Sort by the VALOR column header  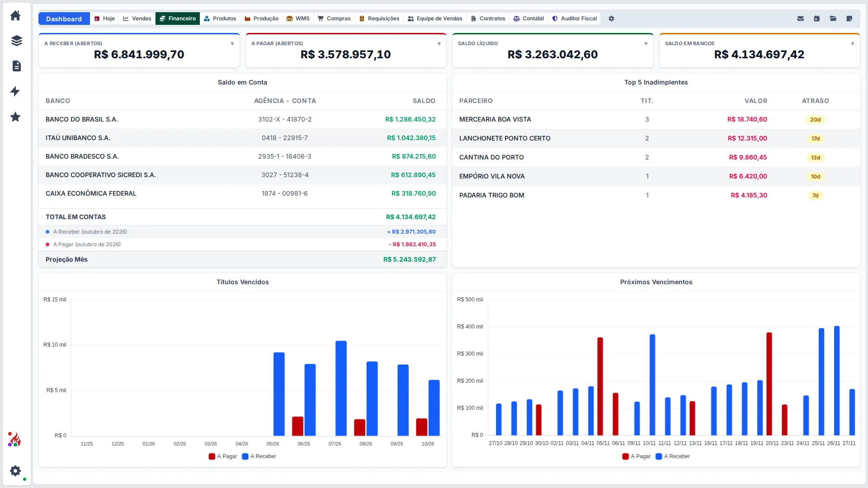click(x=756, y=101)
